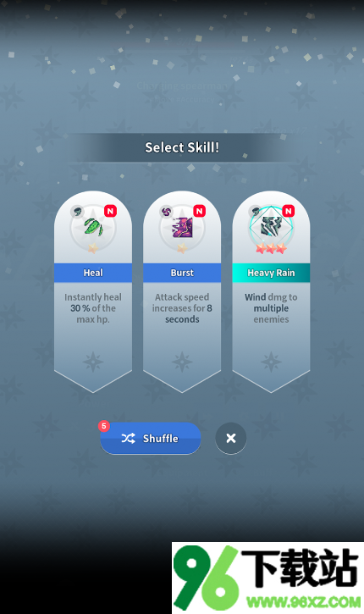Tap the red N badge on Burst card
Screen dimensions: 364x614
click(x=200, y=211)
